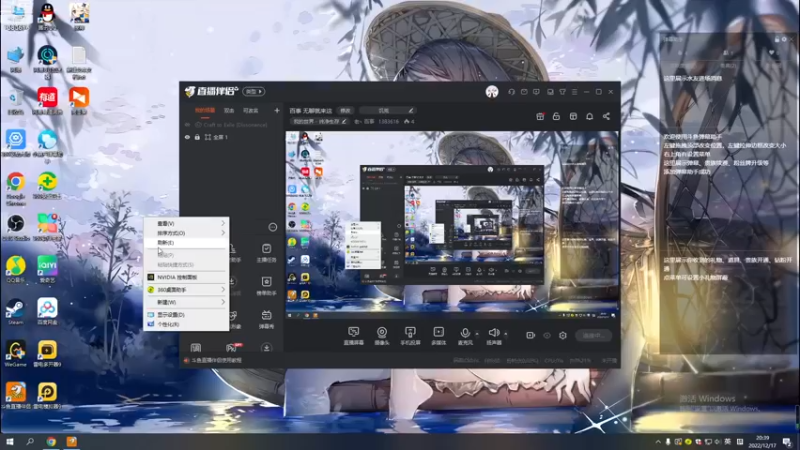The height and width of the screenshot is (450, 800).
Task: Click the PK icon with red badge
Action: tap(232, 347)
